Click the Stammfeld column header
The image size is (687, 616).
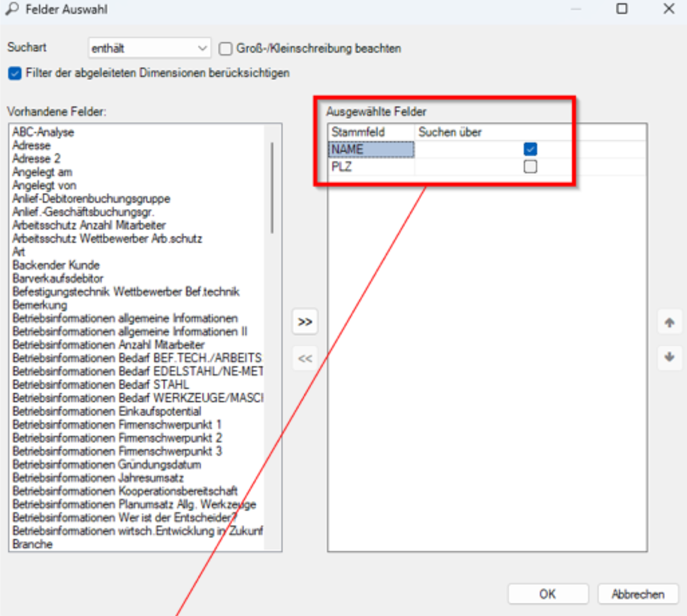[x=371, y=132]
